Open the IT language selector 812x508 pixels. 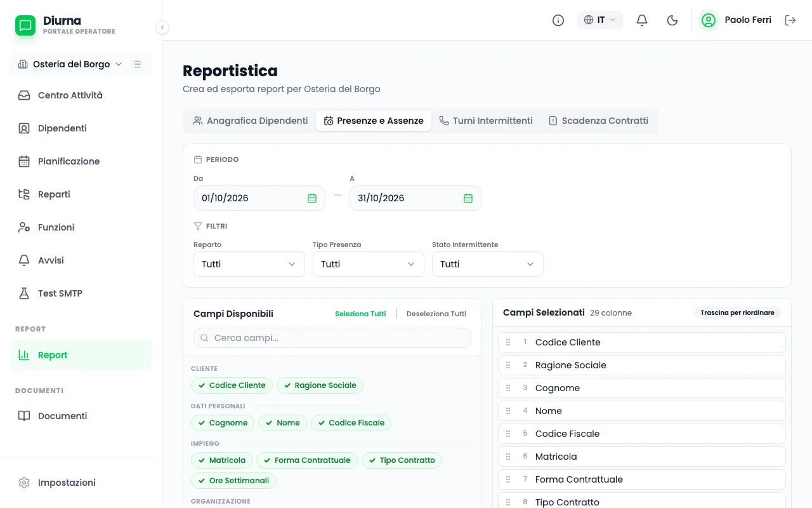tap(600, 20)
